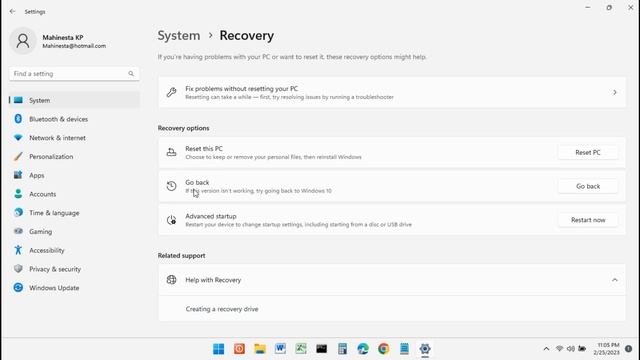Open Fix problems without resetting your PC
640x360 pixels.
click(392, 92)
